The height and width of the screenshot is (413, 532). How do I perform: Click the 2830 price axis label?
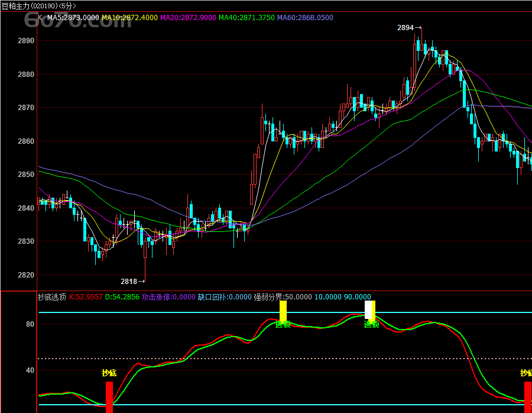(26, 241)
